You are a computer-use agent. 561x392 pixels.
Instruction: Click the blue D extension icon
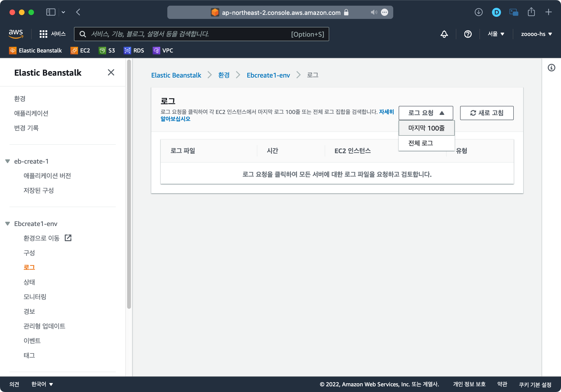pyautogui.click(x=496, y=12)
